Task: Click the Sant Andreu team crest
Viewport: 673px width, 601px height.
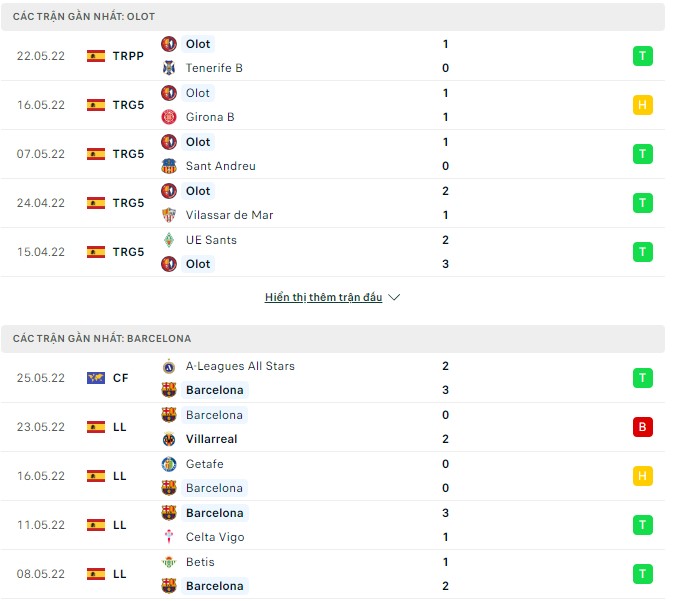Action: [x=168, y=166]
